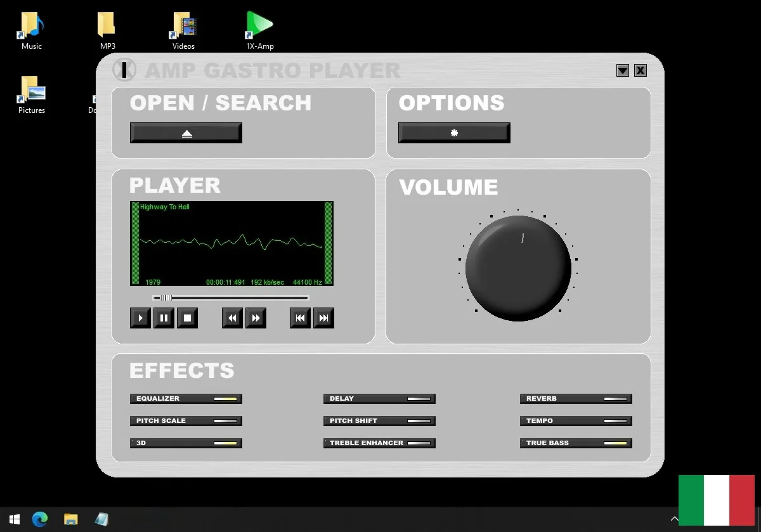Toggle the Equalizer effect
761x532 pixels.
(185, 398)
